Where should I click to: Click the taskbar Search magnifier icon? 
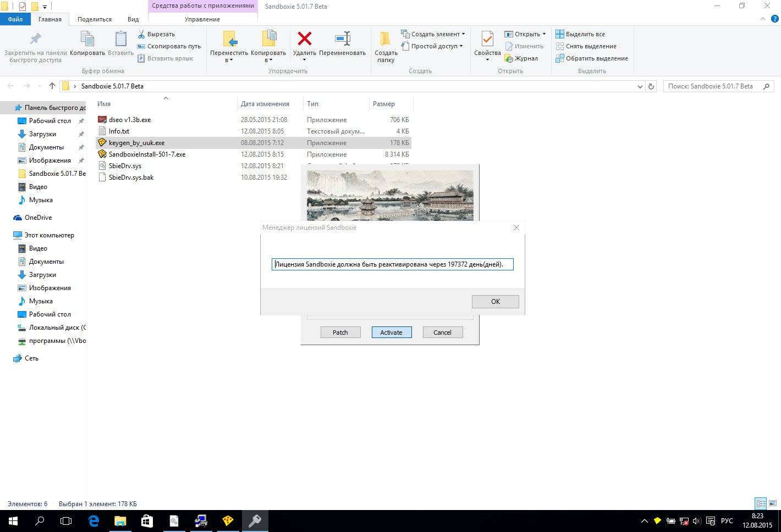(x=40, y=521)
